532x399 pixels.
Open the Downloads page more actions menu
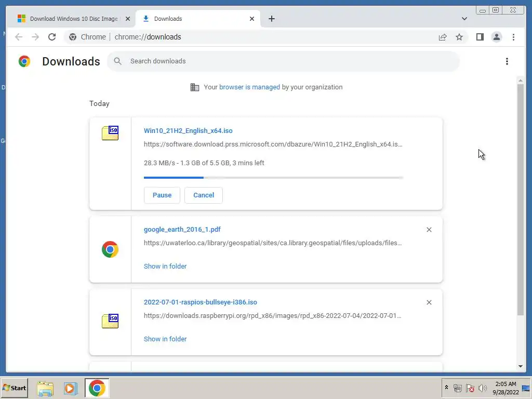[x=507, y=61]
